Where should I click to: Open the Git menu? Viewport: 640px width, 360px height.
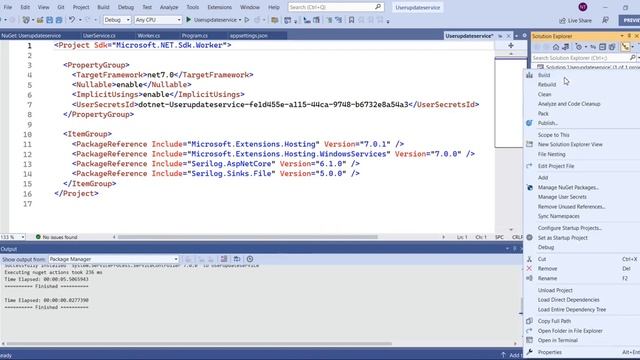click(61, 7)
